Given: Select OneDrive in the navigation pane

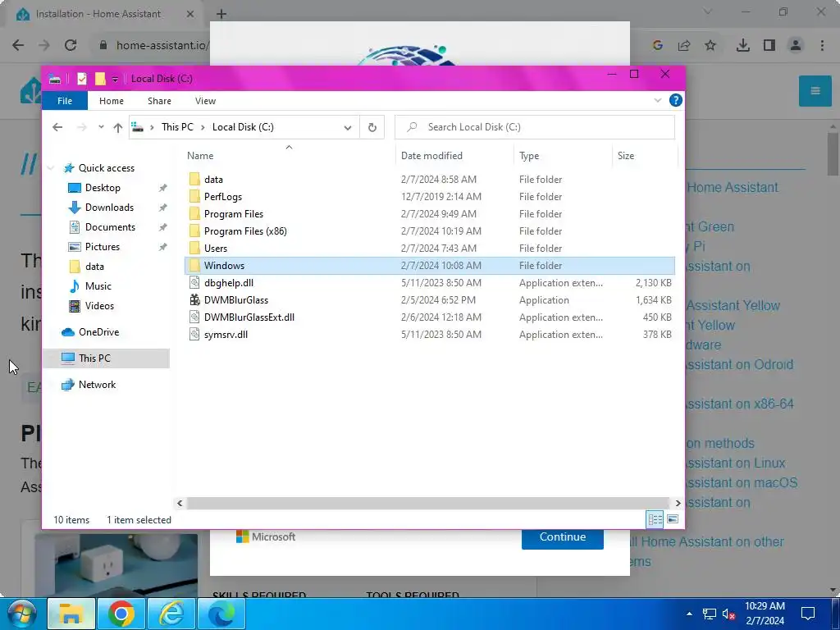Looking at the screenshot, I should point(98,332).
